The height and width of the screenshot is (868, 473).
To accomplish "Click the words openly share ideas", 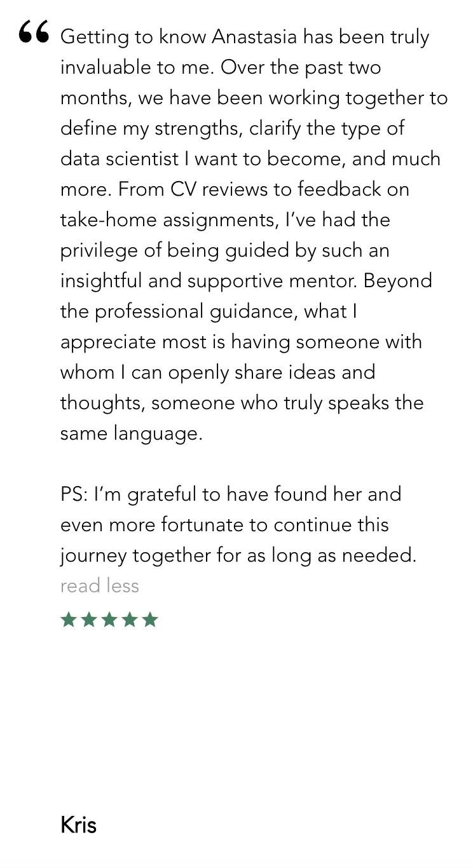I will pos(252,372).
